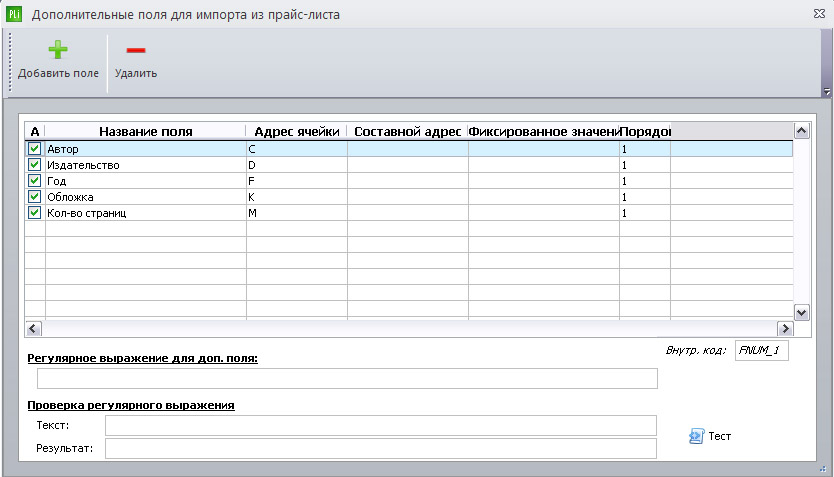Viewport: 834px width, 477px height.
Task: Click cell address D in Издательство row
Action: pos(297,165)
